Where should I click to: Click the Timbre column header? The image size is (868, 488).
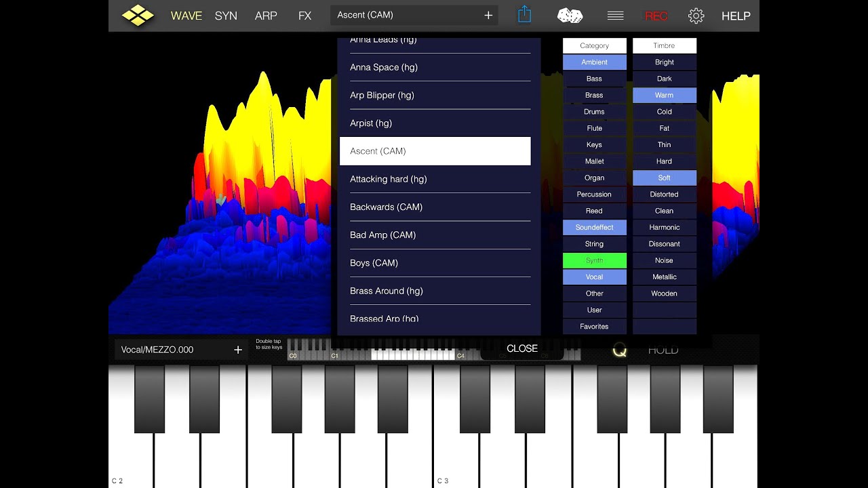pos(665,45)
